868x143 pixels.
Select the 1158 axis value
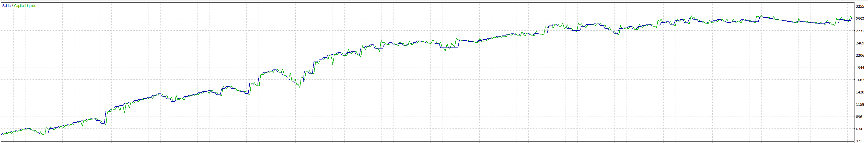point(860,104)
